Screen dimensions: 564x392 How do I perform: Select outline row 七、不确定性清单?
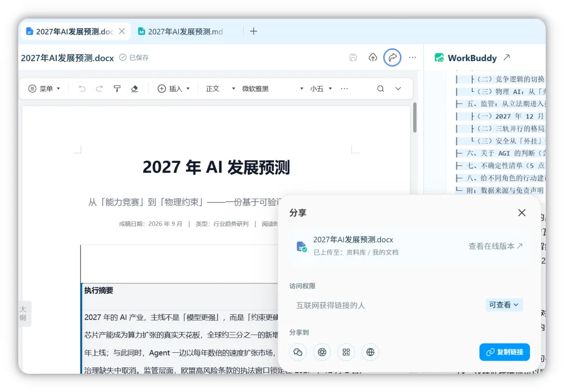506,165
